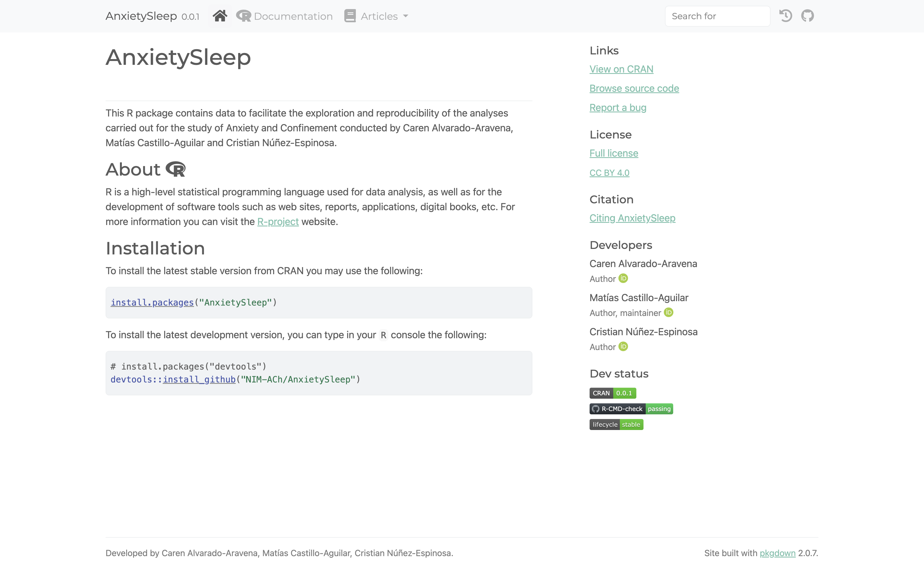The width and height of the screenshot is (924, 577).
Task: Open the GitHub repository icon
Action: 807,16
